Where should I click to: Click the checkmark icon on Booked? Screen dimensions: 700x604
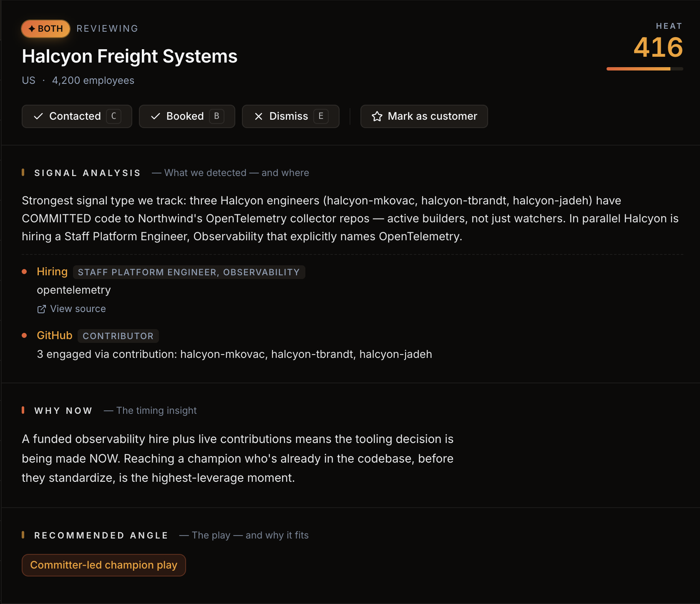pyautogui.click(x=156, y=116)
